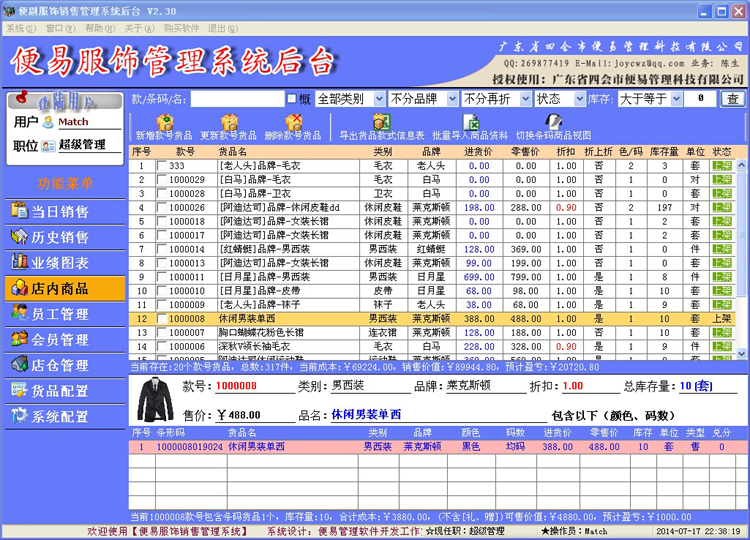750x540 pixels.
Task: Expand the 大于等于 stock comparison dropdown
Action: [676, 99]
